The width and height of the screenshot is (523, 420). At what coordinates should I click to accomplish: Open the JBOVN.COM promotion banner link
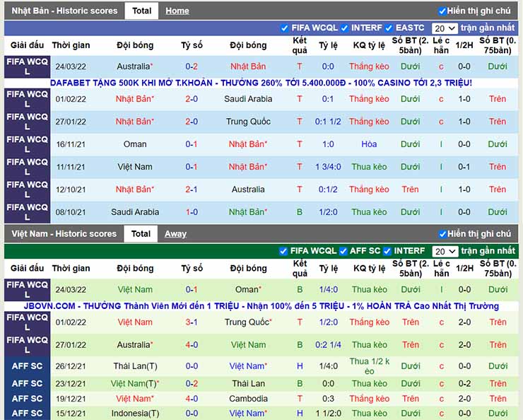(261, 306)
